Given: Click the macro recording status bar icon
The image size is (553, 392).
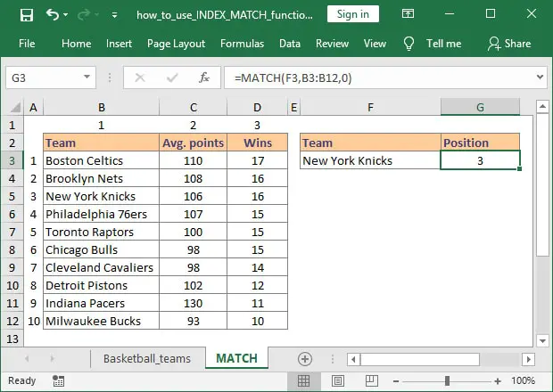Looking at the screenshot, I should tap(58, 380).
